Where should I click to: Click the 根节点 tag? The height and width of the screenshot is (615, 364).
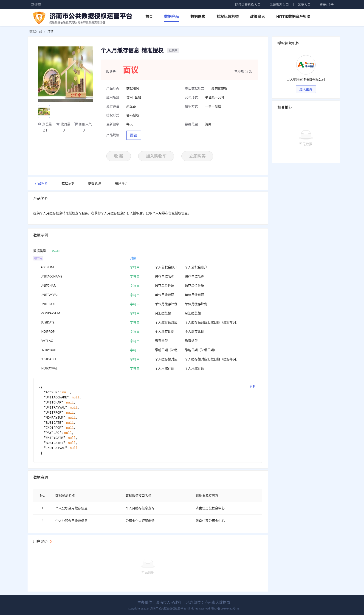(38, 258)
